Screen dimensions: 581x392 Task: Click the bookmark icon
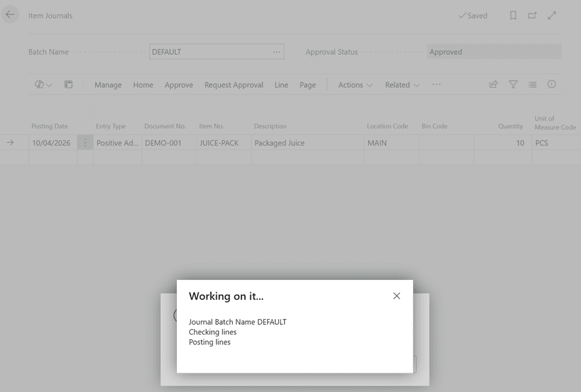(513, 15)
